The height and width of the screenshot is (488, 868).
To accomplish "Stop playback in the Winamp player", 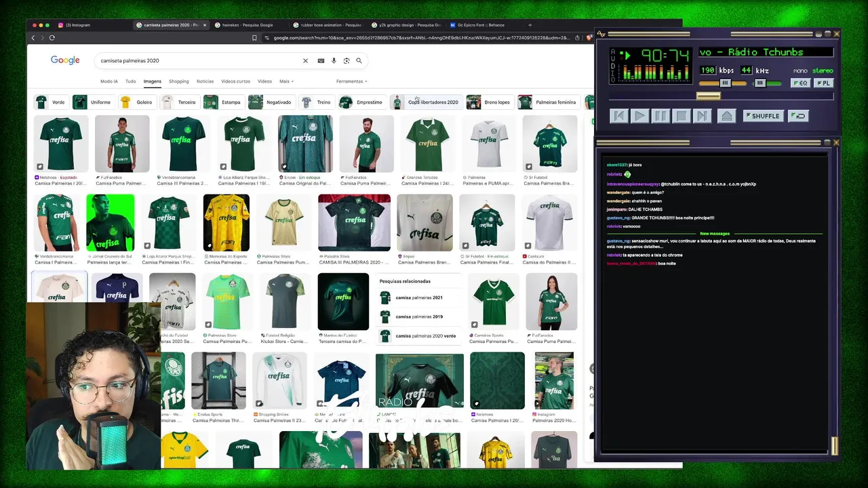I will click(x=682, y=116).
